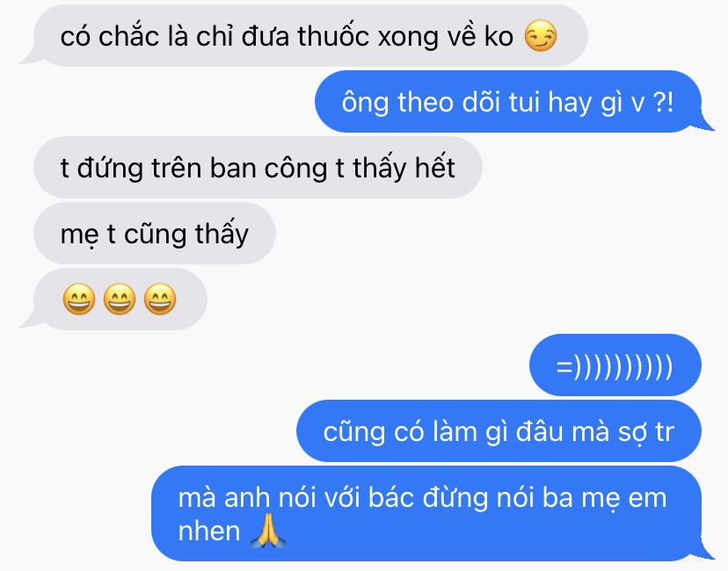Image resolution: width=728 pixels, height=571 pixels.
Task: Tap the gray emoji-only message bubble
Action: coord(120,300)
